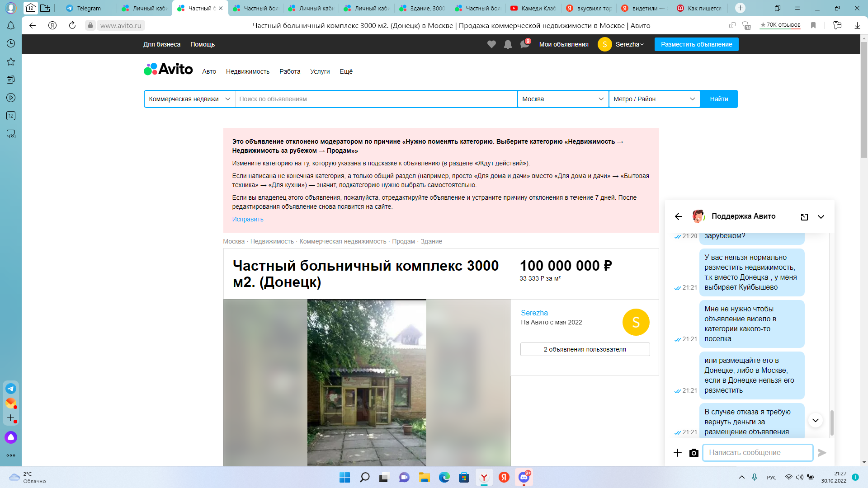Open the category dropdown Коммерческая недвижимость

189,99
